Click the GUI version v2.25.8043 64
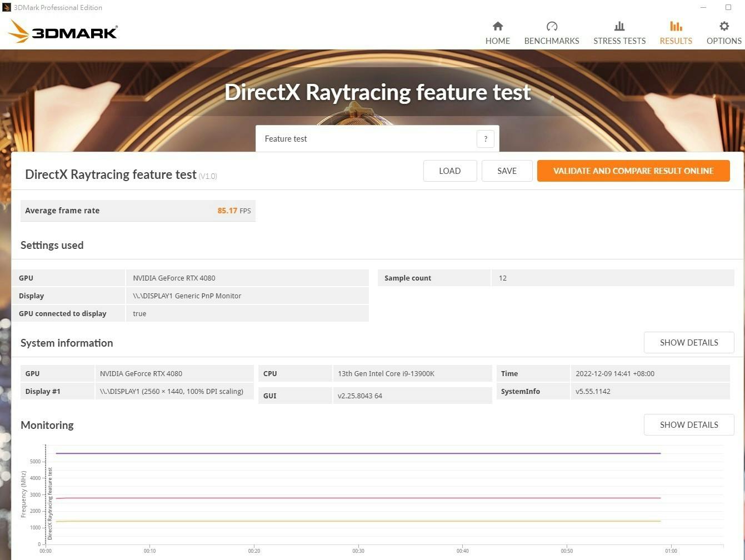Screen dimensions: 745x560 pos(360,396)
